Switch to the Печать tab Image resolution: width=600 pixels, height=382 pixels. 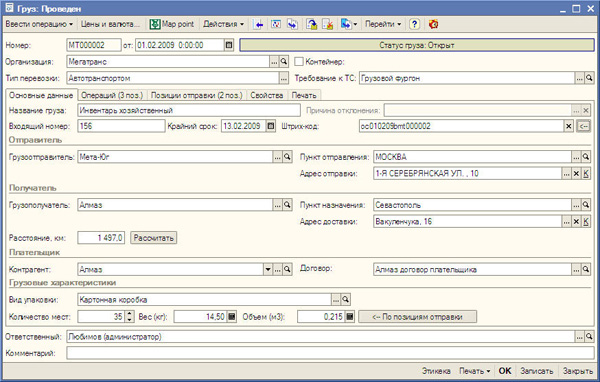(304, 95)
